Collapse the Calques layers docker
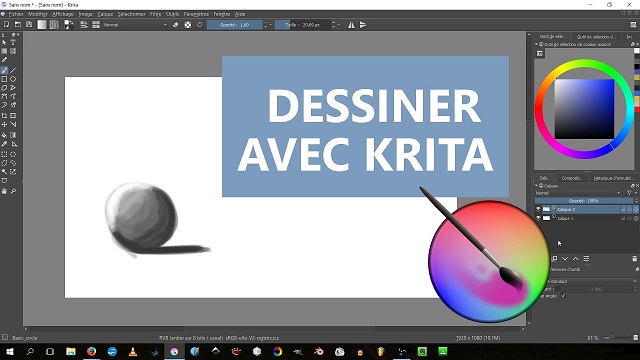The image size is (640, 360). point(536,186)
